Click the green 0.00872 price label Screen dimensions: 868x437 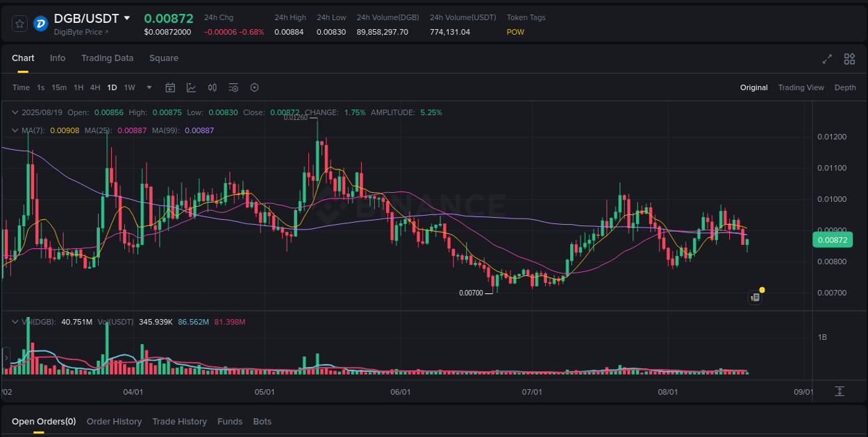click(833, 239)
